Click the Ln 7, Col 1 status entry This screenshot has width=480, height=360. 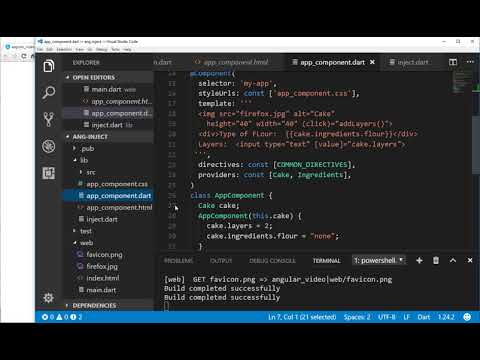tap(302, 317)
